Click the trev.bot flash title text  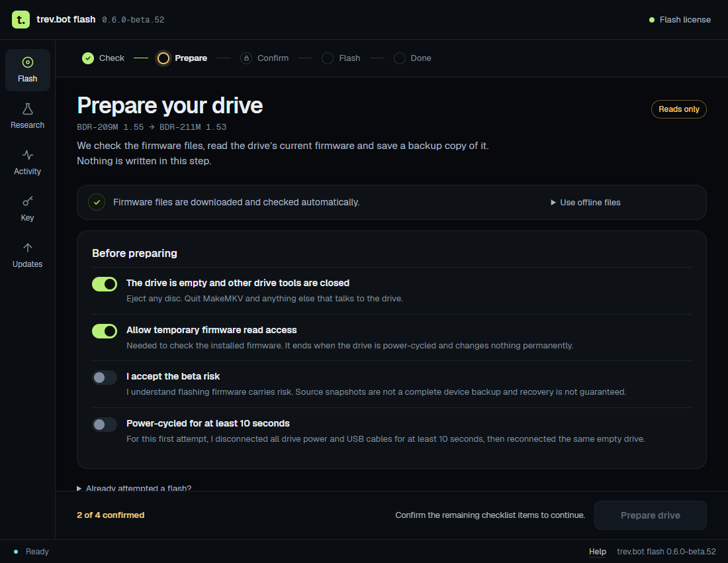pyautogui.click(x=66, y=19)
